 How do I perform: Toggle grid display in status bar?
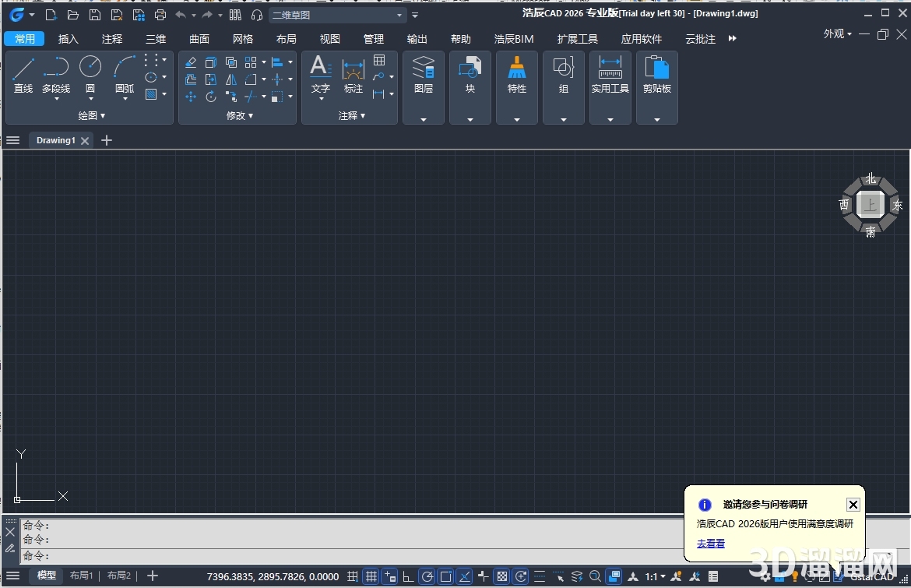coord(371,576)
